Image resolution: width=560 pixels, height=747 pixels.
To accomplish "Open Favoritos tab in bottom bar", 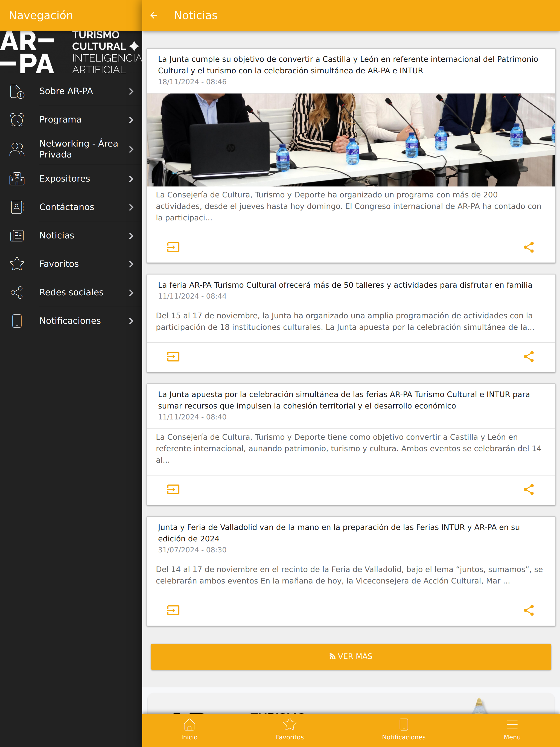I will (x=290, y=730).
